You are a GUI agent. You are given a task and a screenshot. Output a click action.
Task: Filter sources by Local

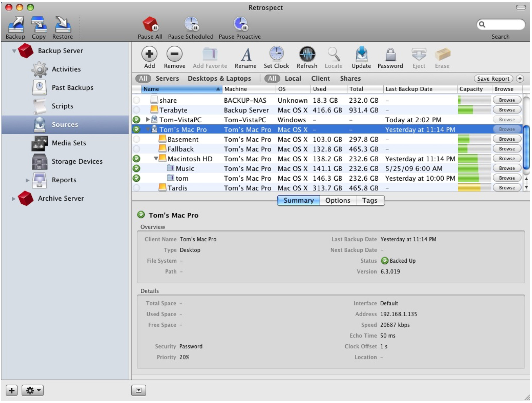tap(293, 79)
